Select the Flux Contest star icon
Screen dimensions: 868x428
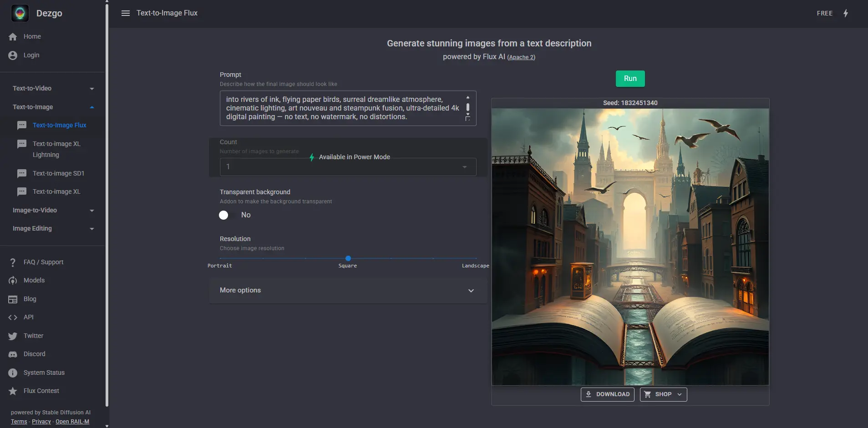coord(13,391)
